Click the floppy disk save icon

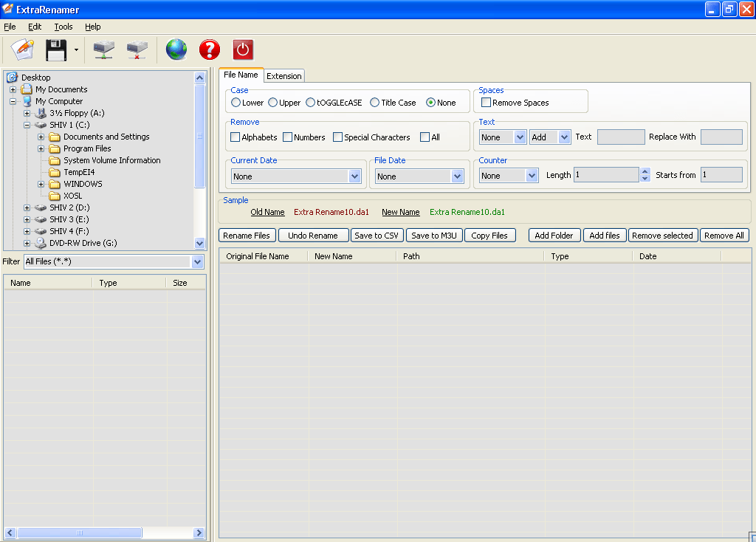56,49
